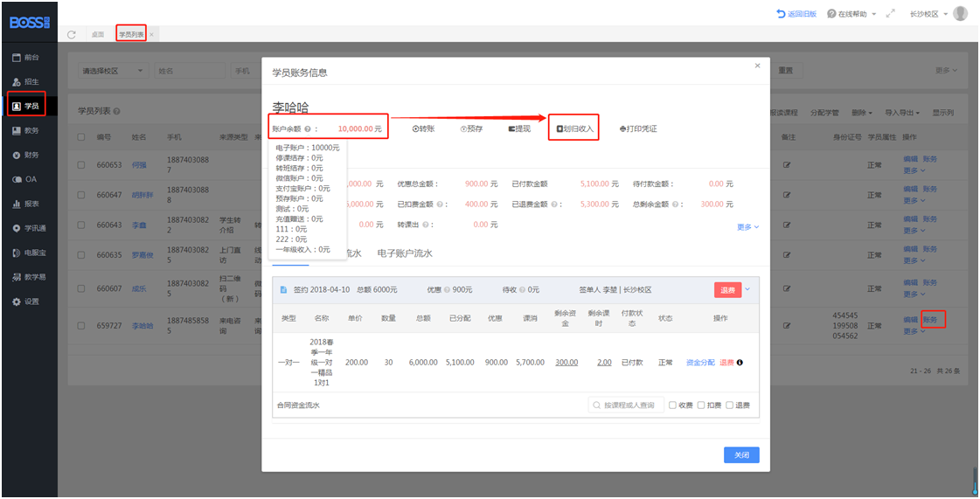Click the 重置 button in the search bar
Image resolution: width=980 pixels, height=499 pixels.
click(786, 71)
